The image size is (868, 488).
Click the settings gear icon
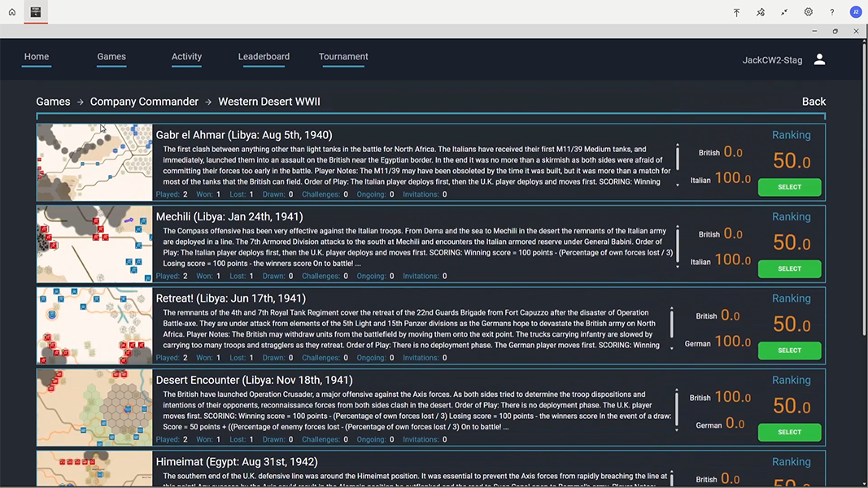(808, 13)
